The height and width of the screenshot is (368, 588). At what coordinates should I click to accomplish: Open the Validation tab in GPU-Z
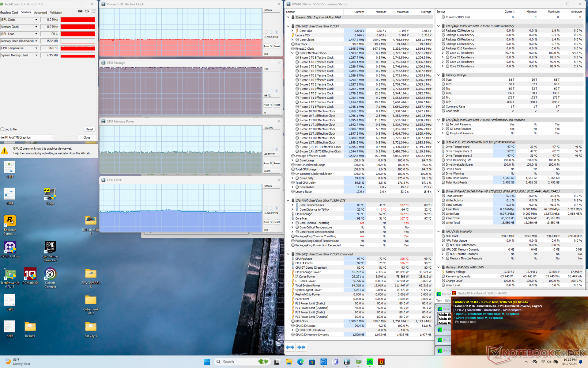[56, 13]
